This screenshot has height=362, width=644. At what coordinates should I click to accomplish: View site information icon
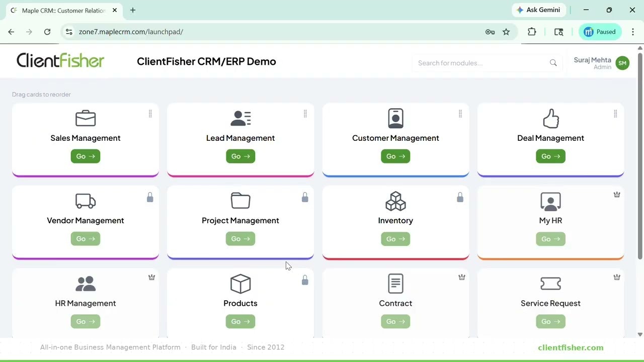click(x=69, y=32)
